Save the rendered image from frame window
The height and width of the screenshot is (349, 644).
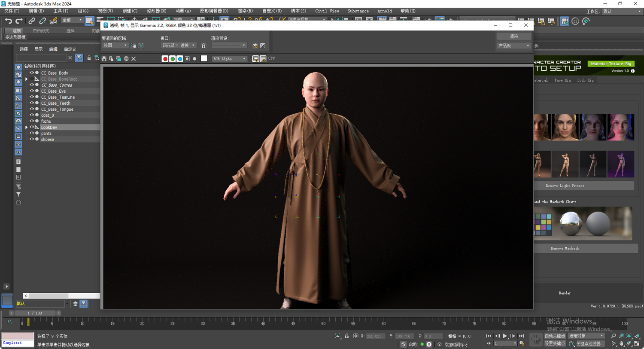[x=104, y=59]
